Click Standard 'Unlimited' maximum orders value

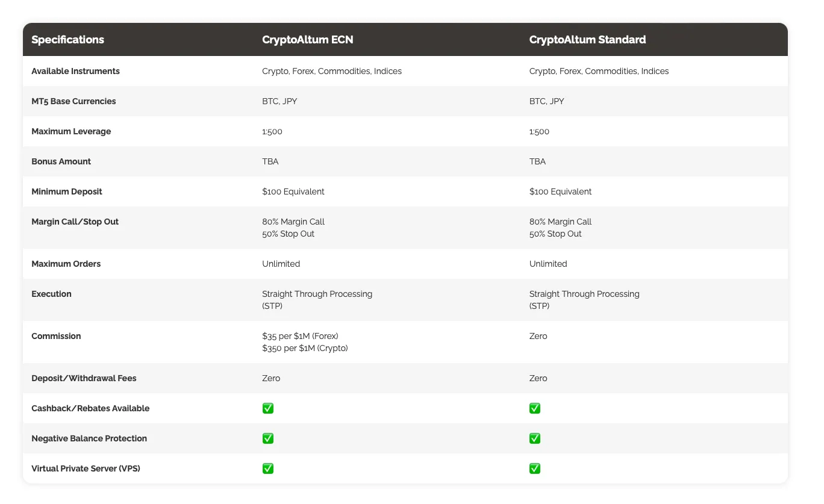(548, 264)
